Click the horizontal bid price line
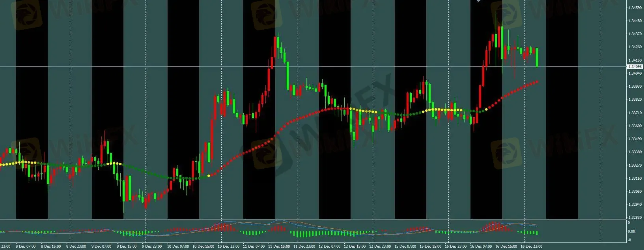 point(158,66)
